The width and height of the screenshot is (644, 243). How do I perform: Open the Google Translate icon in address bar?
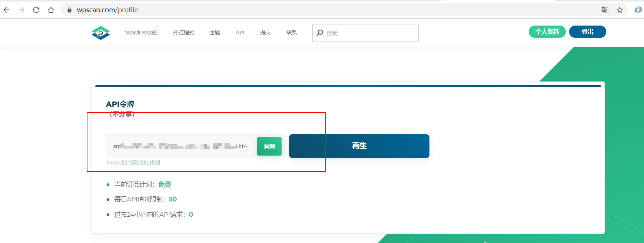(605, 10)
